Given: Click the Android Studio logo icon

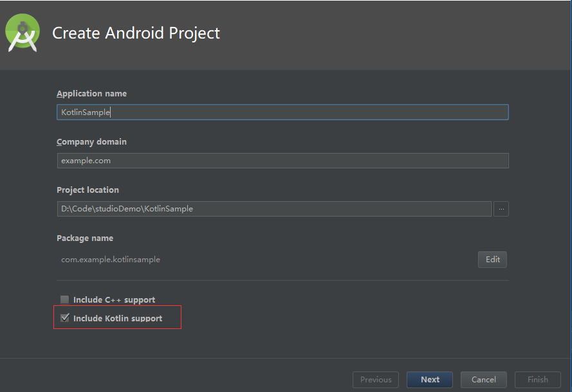Looking at the screenshot, I should point(23,33).
